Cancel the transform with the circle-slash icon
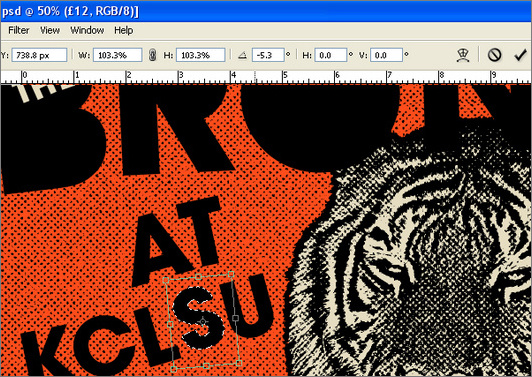This screenshot has width=532, height=377. 494,55
